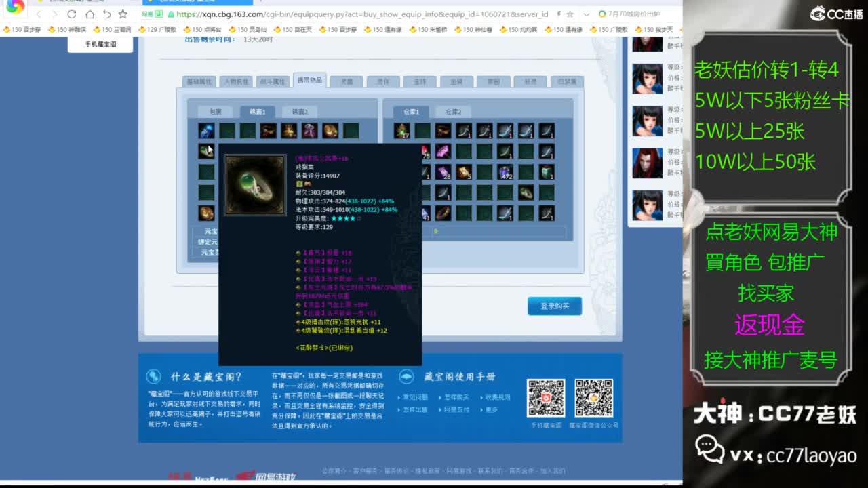Switch to the 仓库2 sub-tab
The width and height of the screenshot is (868, 488).
(454, 111)
